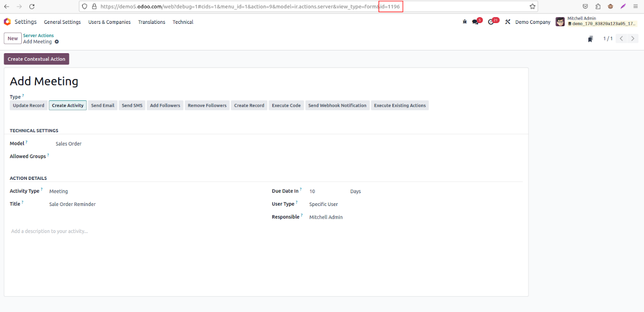Click the 1 / 1 pager counter
The width and height of the screenshot is (644, 312).
[x=608, y=39]
